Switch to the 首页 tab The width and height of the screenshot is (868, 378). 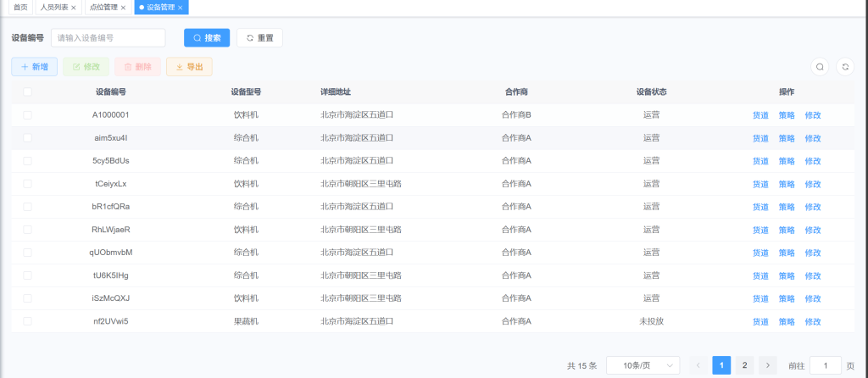coord(20,8)
